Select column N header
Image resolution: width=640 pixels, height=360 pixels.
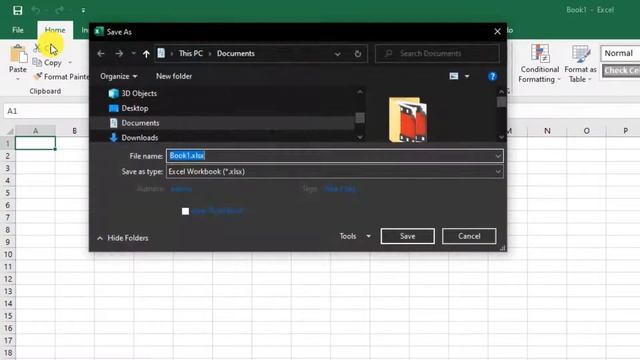coord(547,131)
